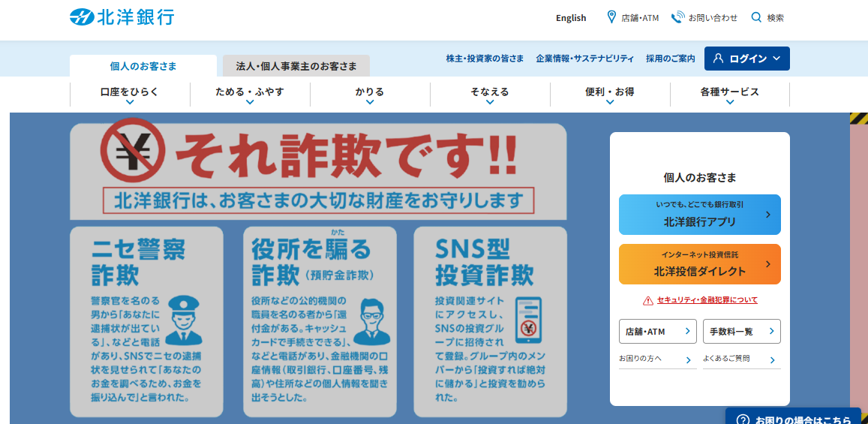This screenshot has height=424, width=868.
Task: Open the 株主・投資家の皆さま link
Action: [x=485, y=59]
